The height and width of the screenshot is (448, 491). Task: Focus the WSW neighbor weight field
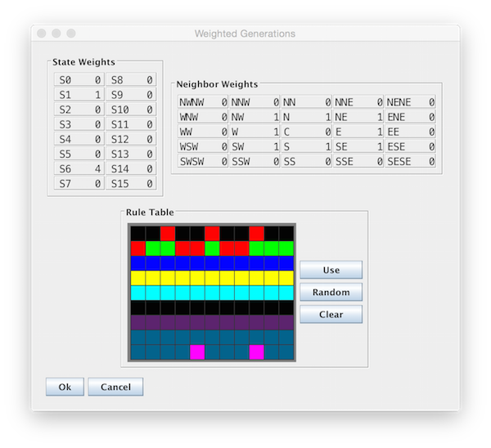pos(203,146)
